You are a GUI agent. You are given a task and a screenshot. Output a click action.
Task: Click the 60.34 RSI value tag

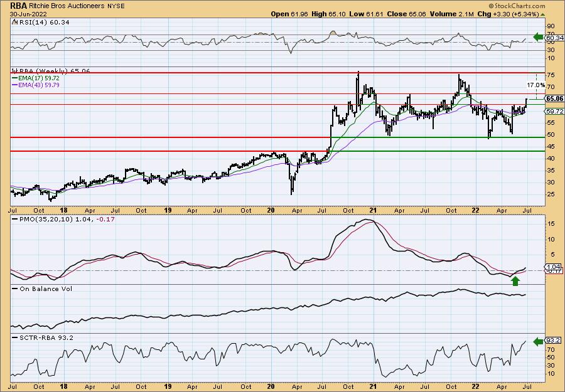(x=554, y=38)
